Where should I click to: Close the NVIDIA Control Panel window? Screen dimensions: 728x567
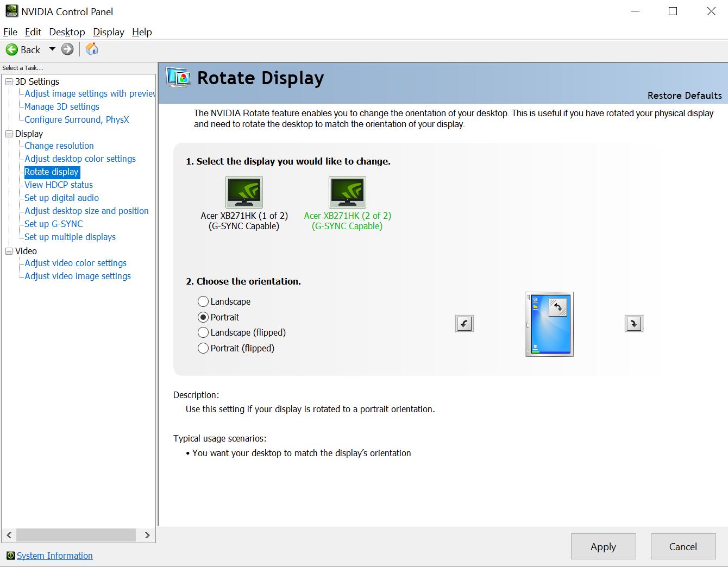(711, 11)
